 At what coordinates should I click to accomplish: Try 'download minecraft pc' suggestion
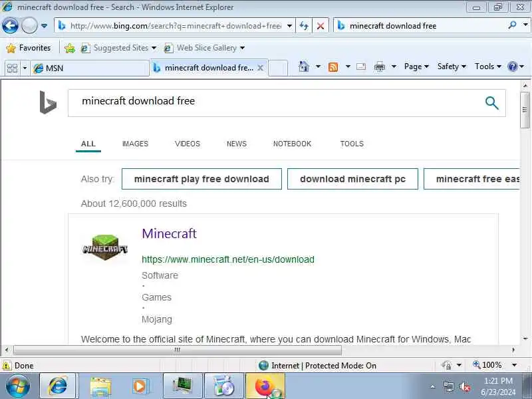click(x=352, y=179)
